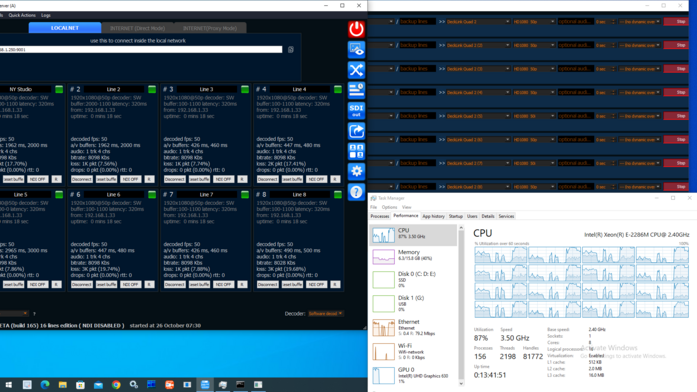Open HD1080 format dropdown in Decklink Quad 2 (3) row
The height and width of the screenshot is (392, 697).
point(534,69)
